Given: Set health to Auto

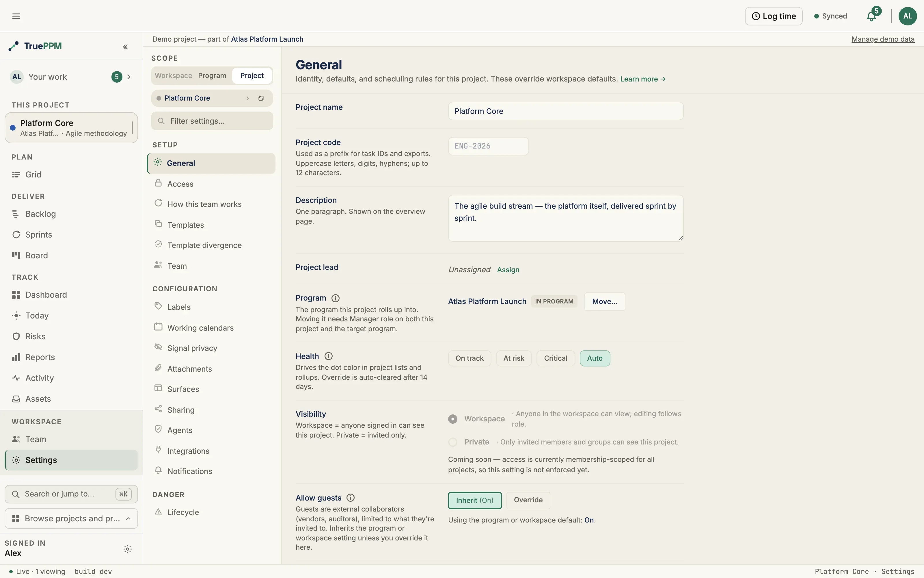Looking at the screenshot, I should tap(595, 358).
